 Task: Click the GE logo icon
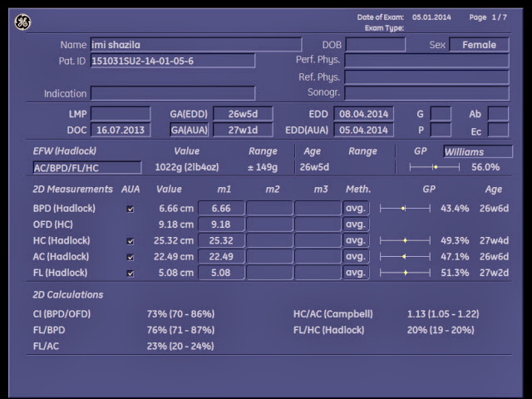pos(22,22)
